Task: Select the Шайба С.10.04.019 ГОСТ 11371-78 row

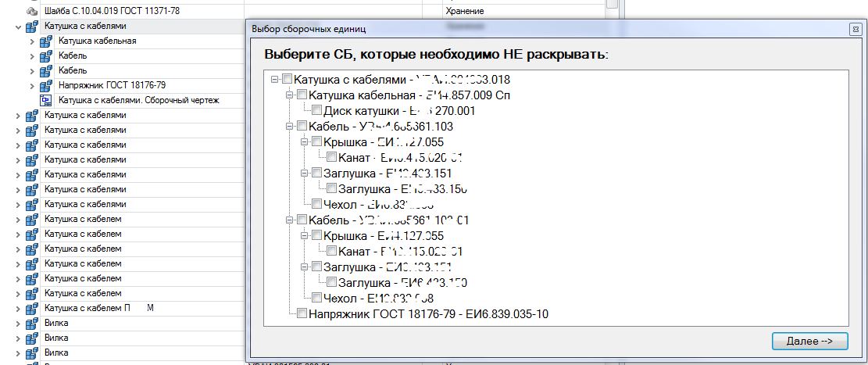Action: tap(112, 11)
